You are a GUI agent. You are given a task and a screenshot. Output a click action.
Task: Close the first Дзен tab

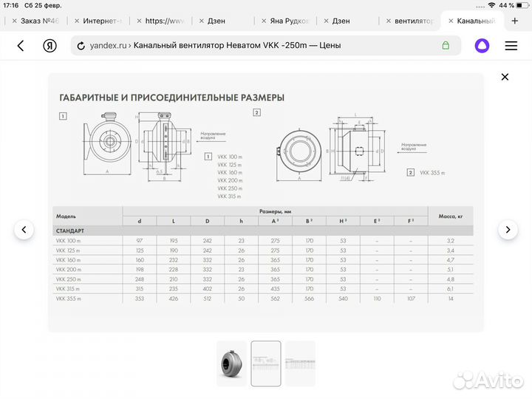pyautogui.click(x=202, y=21)
